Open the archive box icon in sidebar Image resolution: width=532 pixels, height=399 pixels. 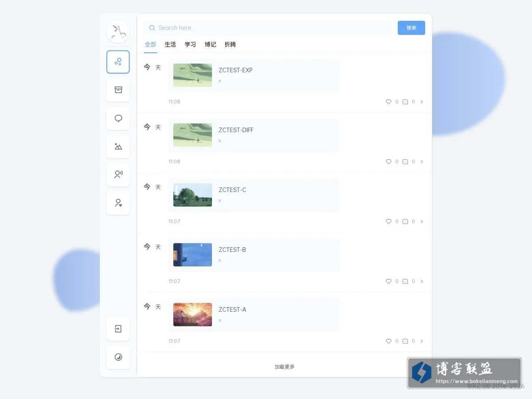[x=118, y=90]
